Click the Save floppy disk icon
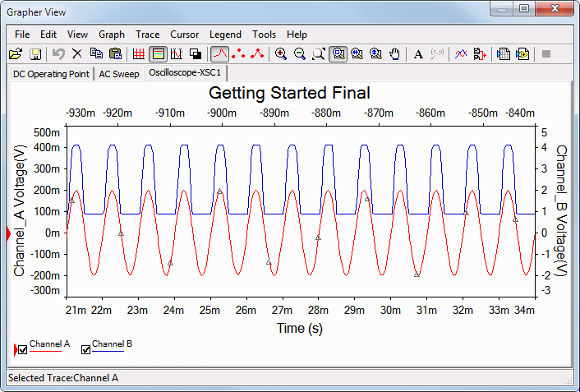The width and height of the screenshot is (580, 392). [35, 54]
